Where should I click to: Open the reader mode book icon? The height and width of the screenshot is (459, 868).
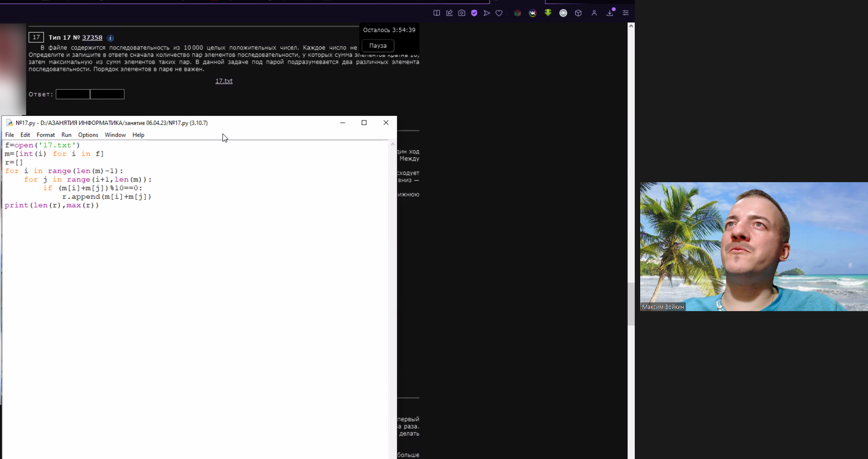point(436,13)
